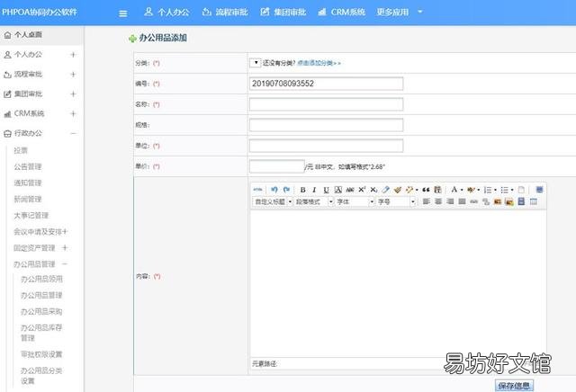Collapse 行政办公 in the sidebar

pyautogui.click(x=73, y=133)
